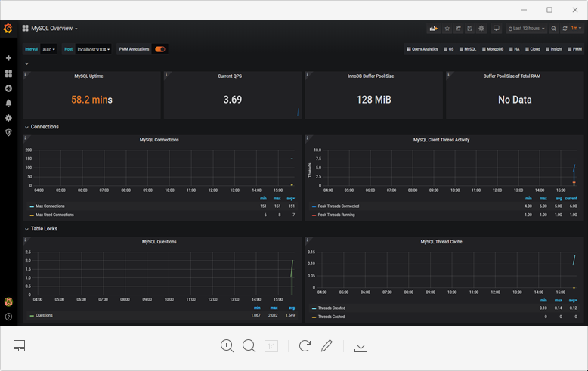Click the time range zoom out icon
This screenshot has width=588, height=371.
click(x=553, y=29)
